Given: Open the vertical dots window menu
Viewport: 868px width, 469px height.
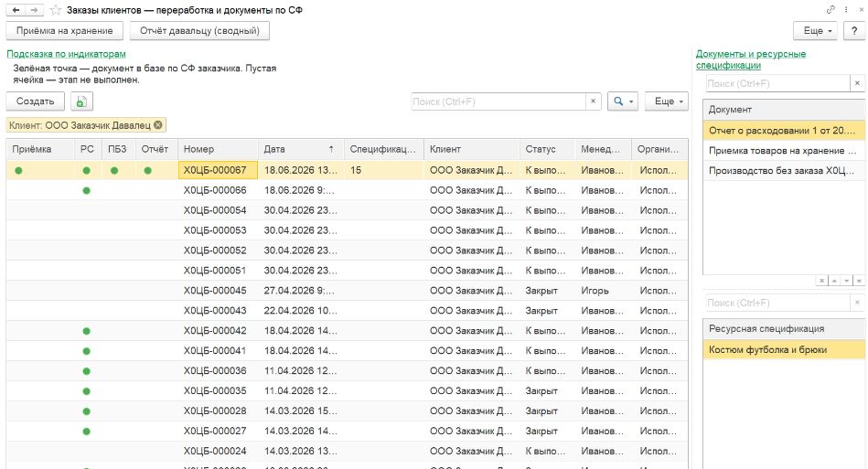Looking at the screenshot, I should tap(846, 9).
